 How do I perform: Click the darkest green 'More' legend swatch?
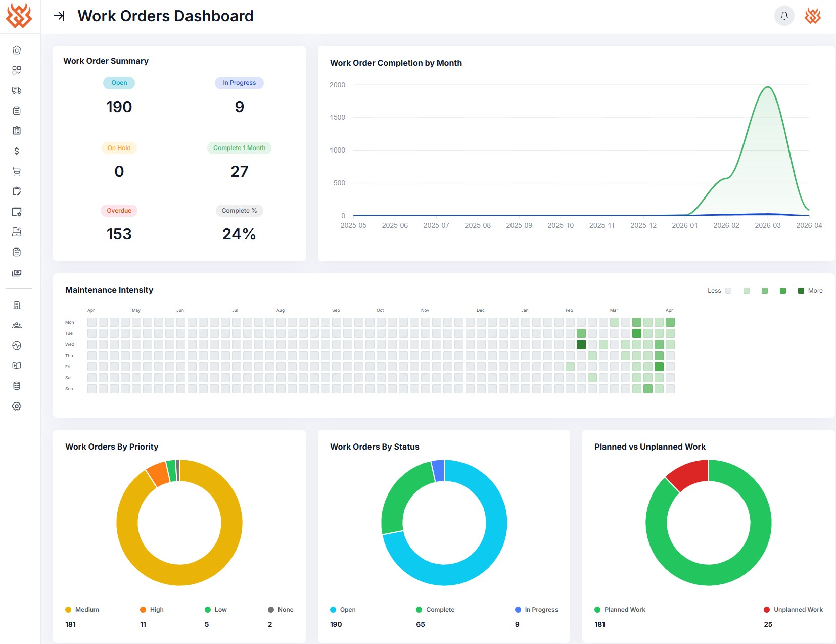(801, 291)
